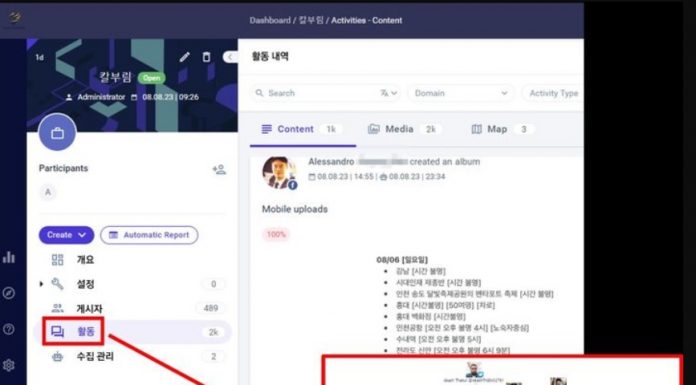The width and height of the screenshot is (696, 385).
Task: Open the settings gear in sidebar
Action: pyautogui.click(x=9, y=365)
